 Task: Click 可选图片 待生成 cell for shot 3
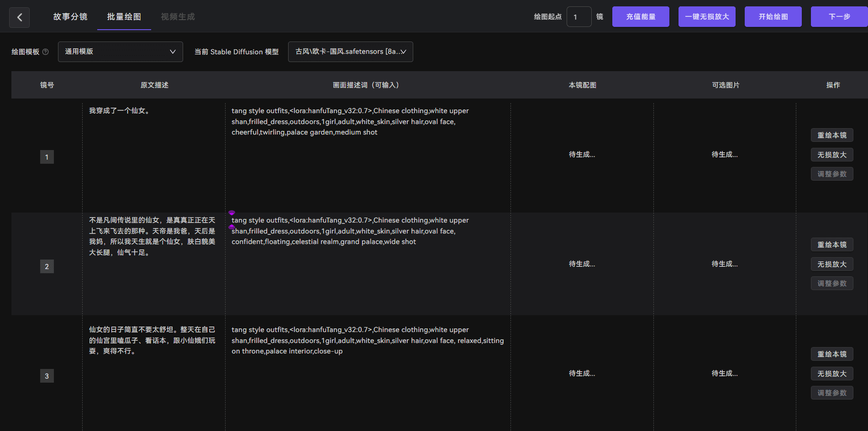pyautogui.click(x=725, y=374)
